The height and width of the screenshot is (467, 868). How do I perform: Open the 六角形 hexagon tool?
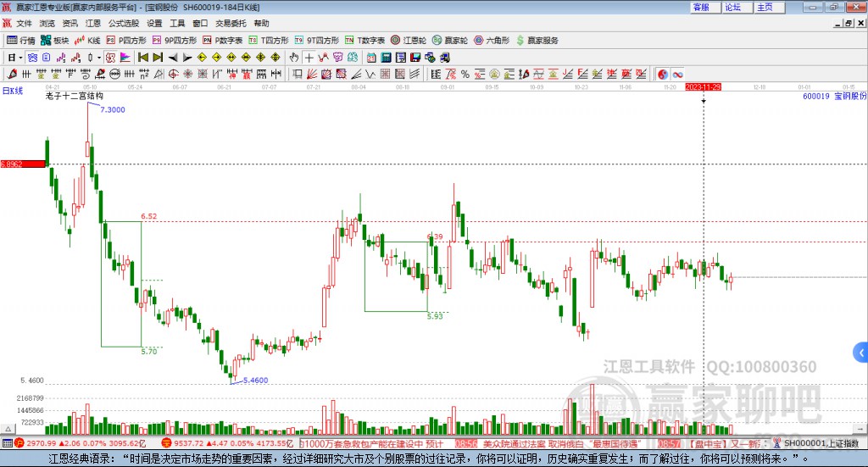(x=492, y=41)
